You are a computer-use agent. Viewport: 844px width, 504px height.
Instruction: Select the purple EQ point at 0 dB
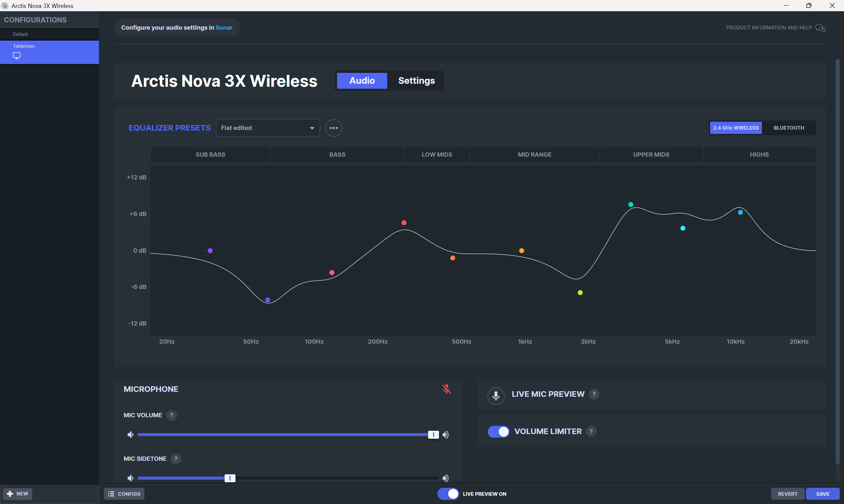pos(210,251)
